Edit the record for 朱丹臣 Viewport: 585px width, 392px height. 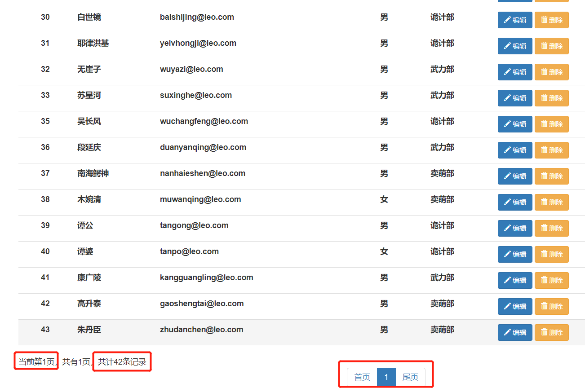click(515, 332)
